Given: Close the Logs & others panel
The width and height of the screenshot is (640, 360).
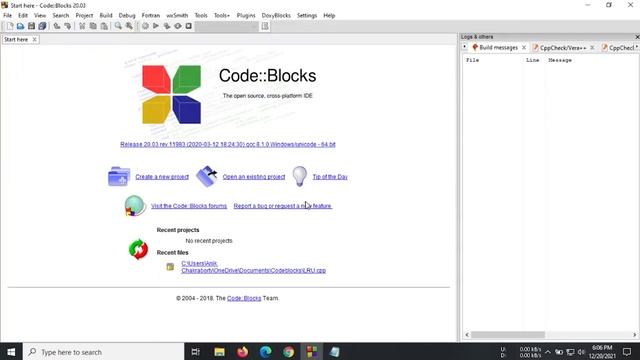Looking at the screenshot, I should [637, 37].
